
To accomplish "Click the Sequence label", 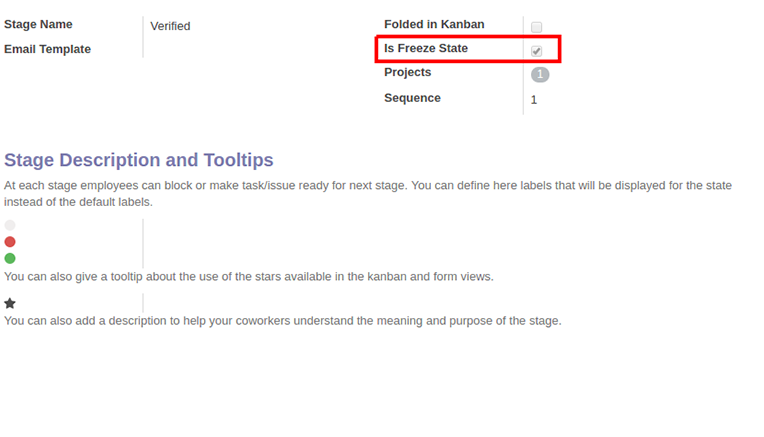I will tap(412, 98).
